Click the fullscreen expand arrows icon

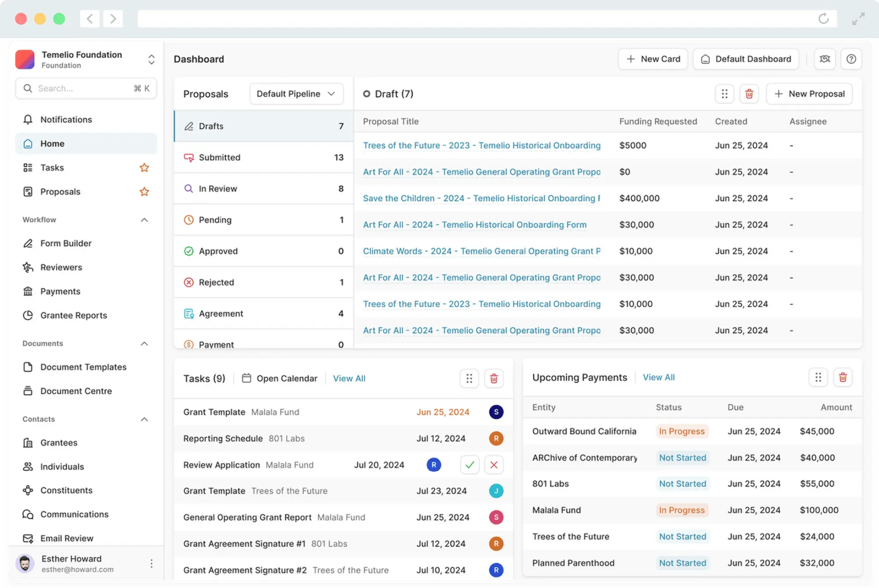[858, 18]
